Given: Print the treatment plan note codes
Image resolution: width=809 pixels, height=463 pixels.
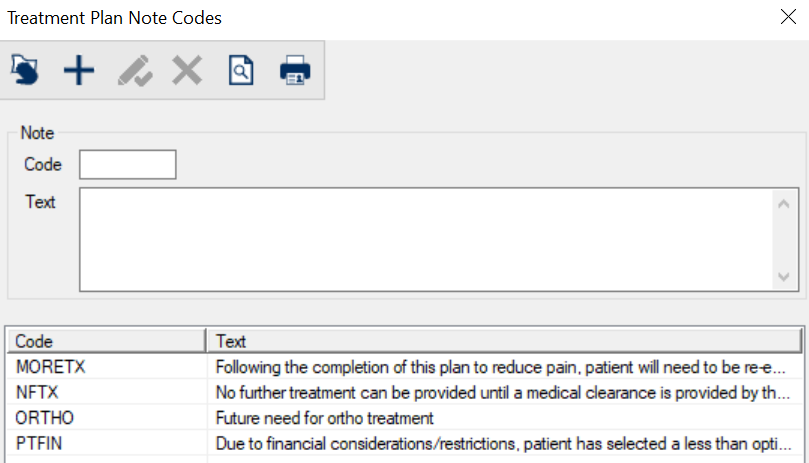Looking at the screenshot, I should coord(295,71).
